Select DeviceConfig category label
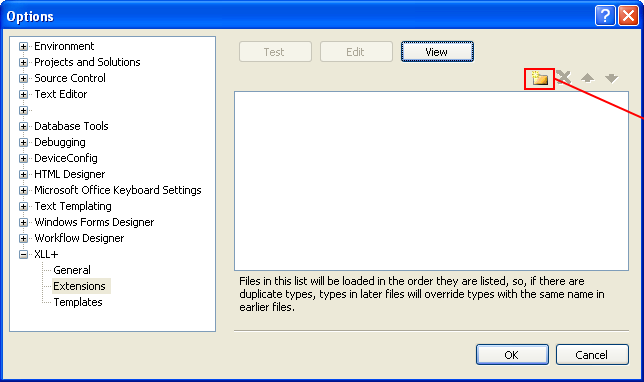Image resolution: width=644 pixels, height=382 pixels. pyautogui.click(x=66, y=159)
